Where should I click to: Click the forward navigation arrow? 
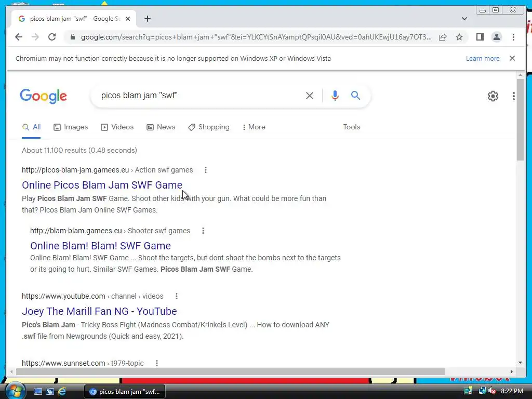click(35, 37)
